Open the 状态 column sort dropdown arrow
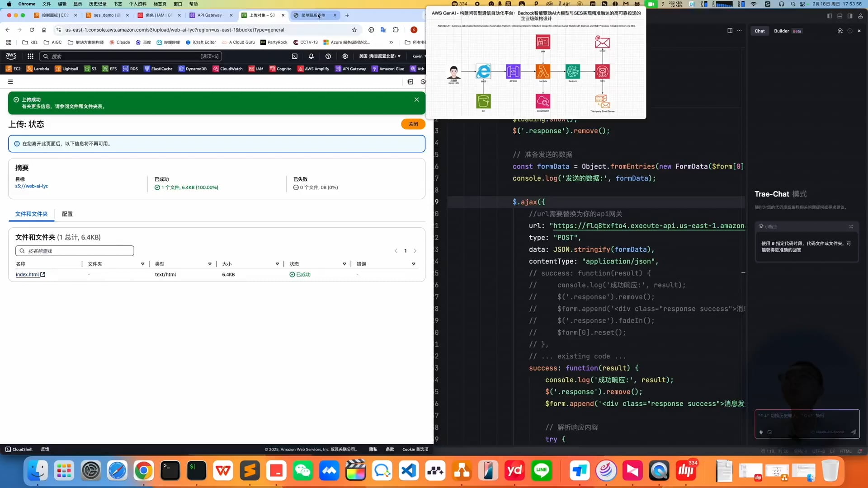This screenshot has height=488, width=868. [x=344, y=264]
